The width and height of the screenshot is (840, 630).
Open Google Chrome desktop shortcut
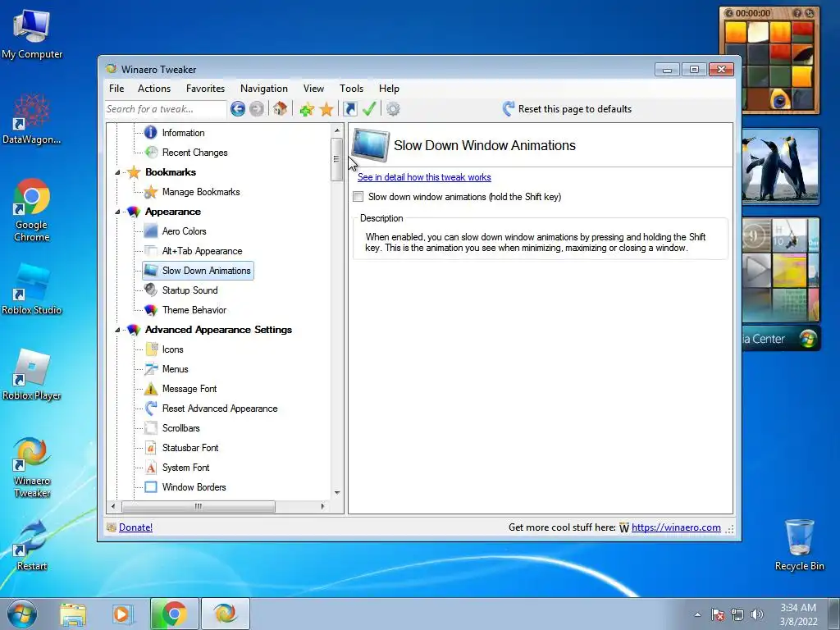[x=32, y=210]
